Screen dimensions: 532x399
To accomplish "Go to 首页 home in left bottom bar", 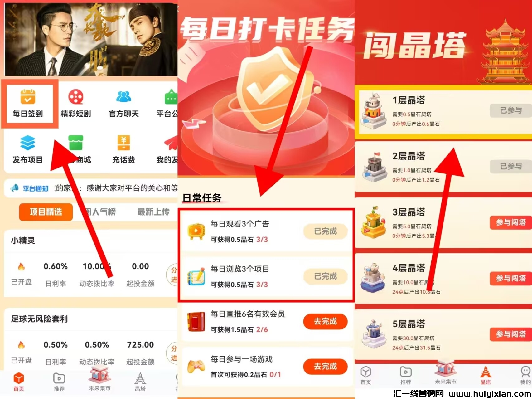I will tap(19, 382).
